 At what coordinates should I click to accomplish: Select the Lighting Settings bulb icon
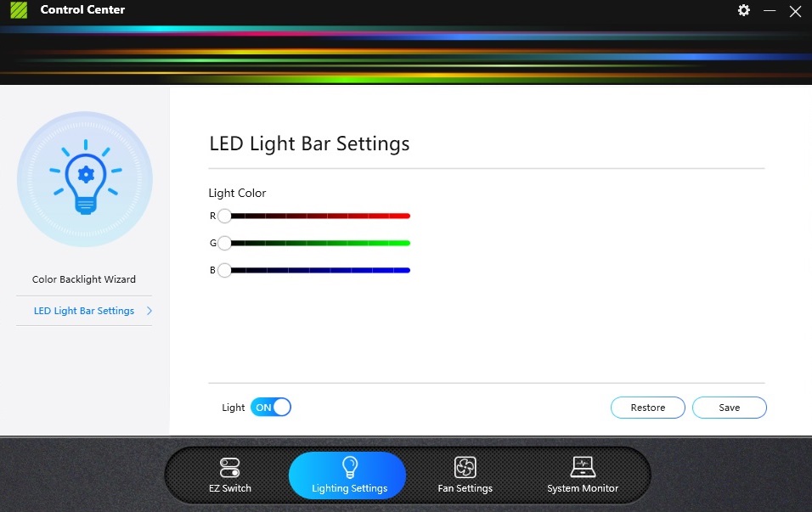(x=350, y=466)
